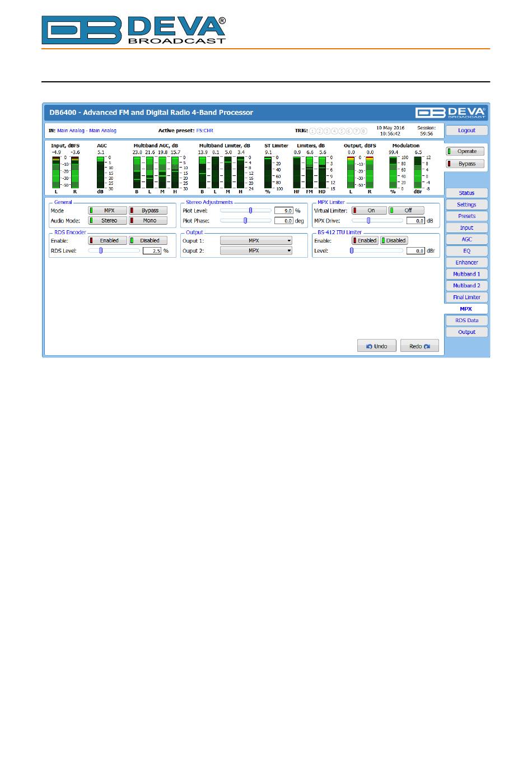Open the Settings page

[466, 205]
